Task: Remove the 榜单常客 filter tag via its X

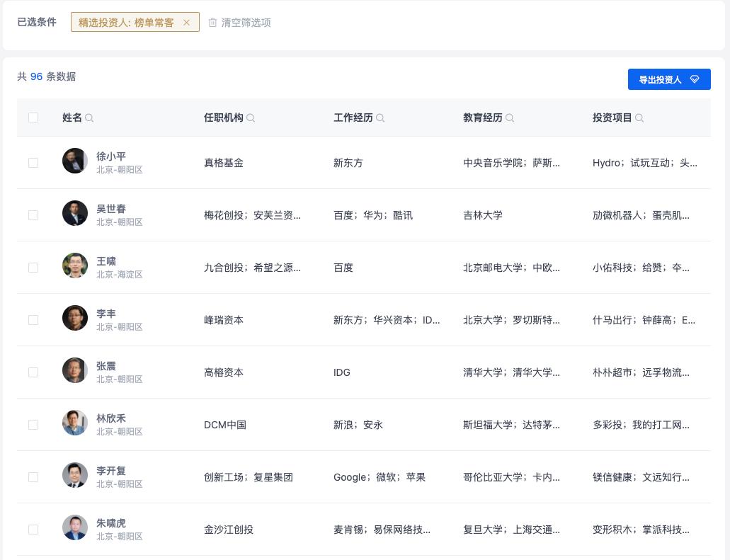Action: coord(186,22)
